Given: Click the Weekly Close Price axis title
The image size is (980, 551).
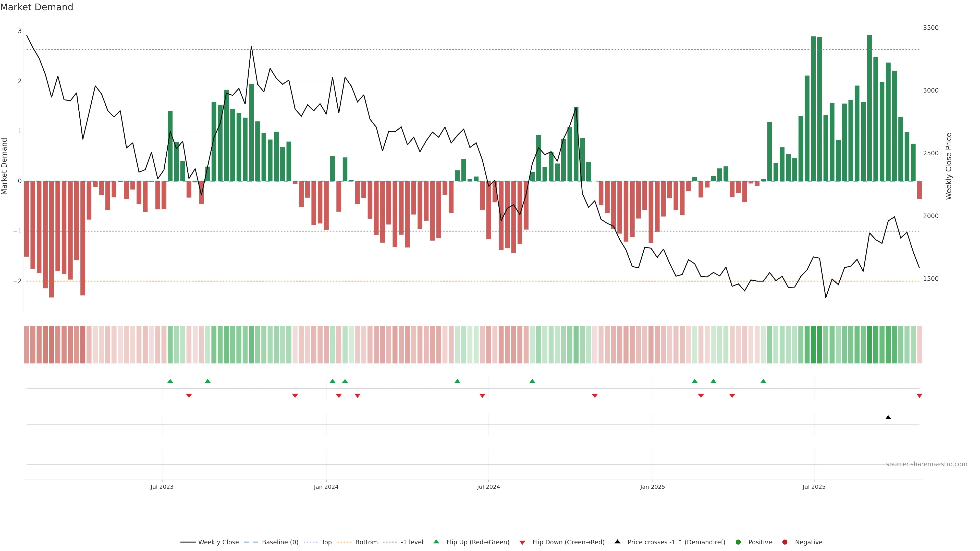Looking at the screenshot, I should [x=948, y=166].
